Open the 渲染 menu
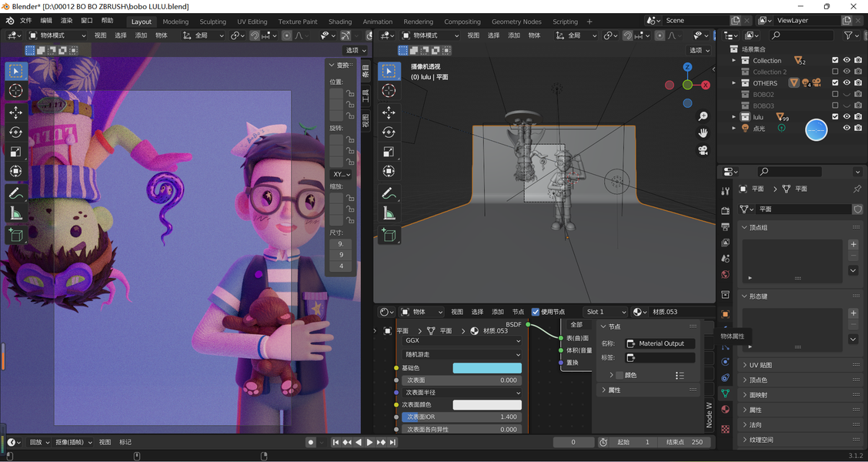The height and width of the screenshot is (462, 868). click(66, 21)
